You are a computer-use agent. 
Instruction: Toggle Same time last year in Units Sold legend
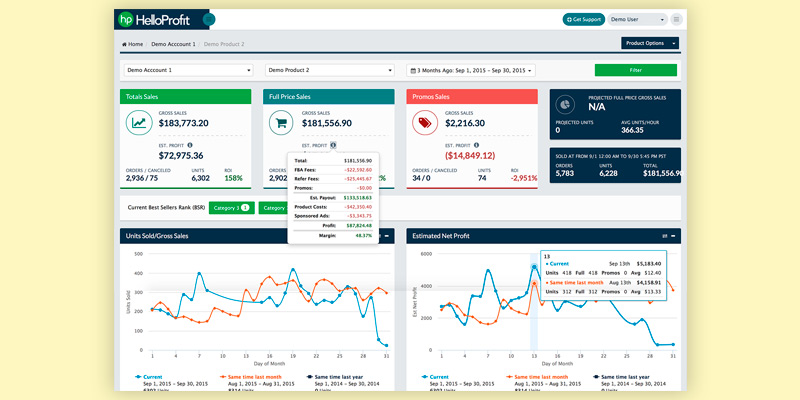tap(335, 377)
